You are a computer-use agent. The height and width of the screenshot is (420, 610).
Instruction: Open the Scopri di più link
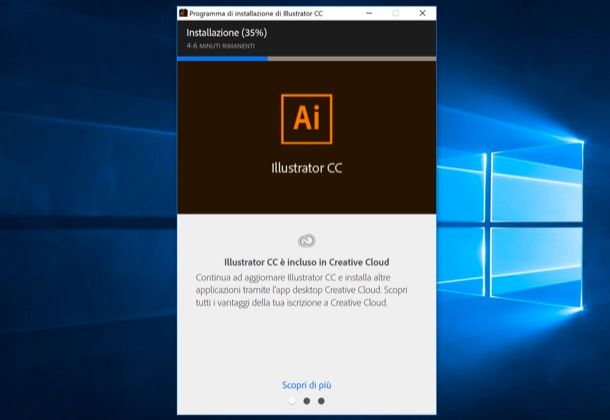[307, 385]
